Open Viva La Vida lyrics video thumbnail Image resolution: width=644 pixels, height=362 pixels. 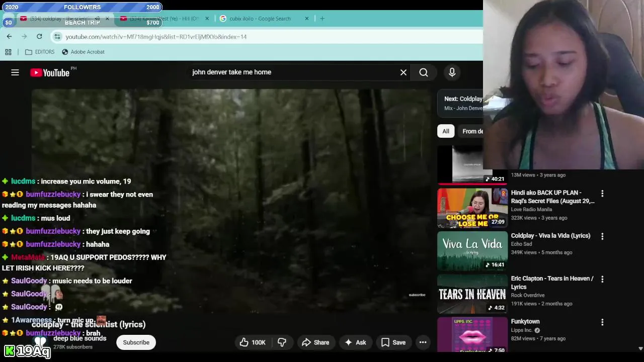(x=472, y=251)
